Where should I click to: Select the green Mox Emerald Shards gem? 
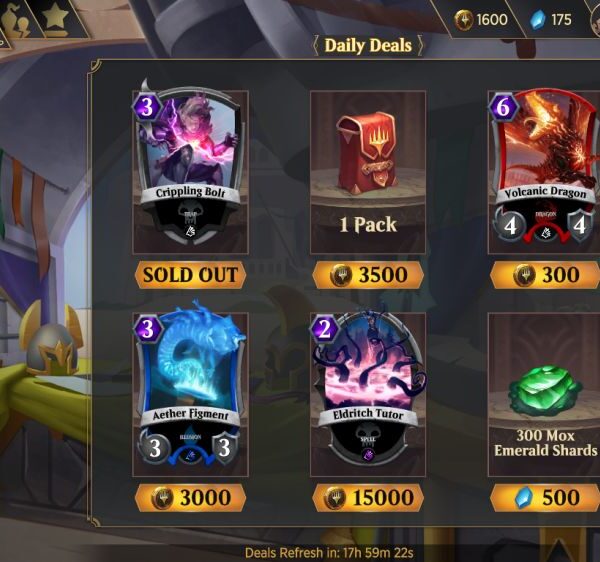545,391
